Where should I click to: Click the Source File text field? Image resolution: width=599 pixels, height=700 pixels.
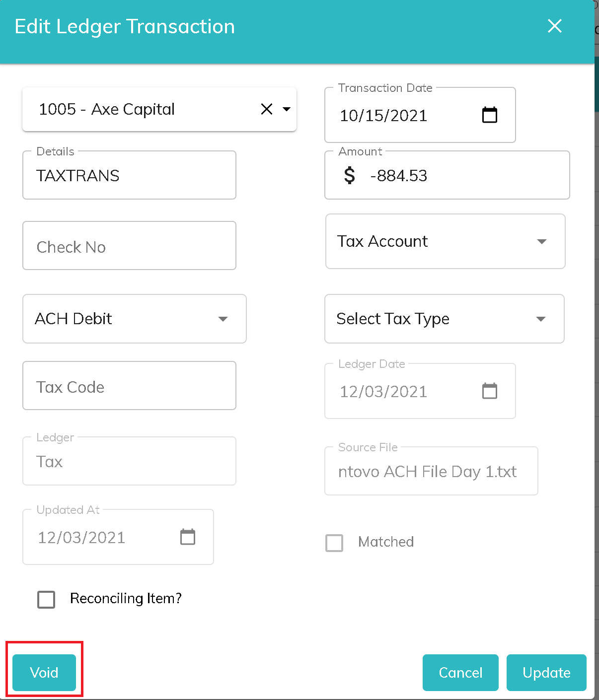tap(431, 472)
